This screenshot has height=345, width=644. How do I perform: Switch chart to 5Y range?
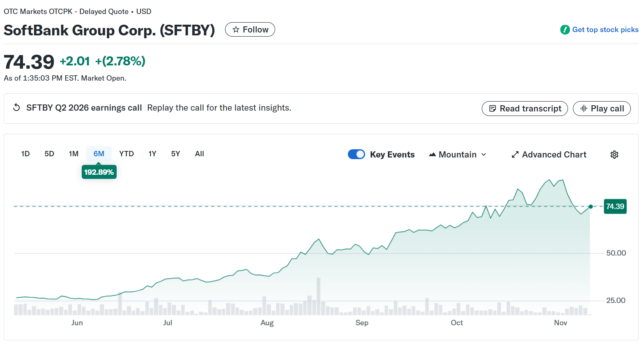[x=176, y=154]
